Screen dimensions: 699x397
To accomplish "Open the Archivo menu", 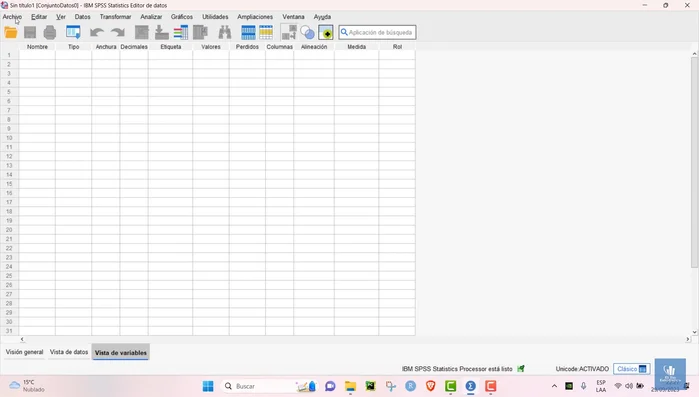I will [12, 16].
